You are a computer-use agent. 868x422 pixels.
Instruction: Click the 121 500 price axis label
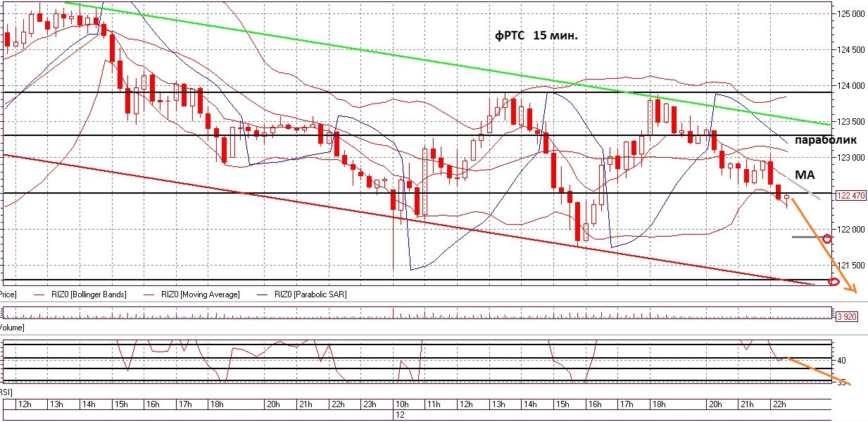pyautogui.click(x=851, y=266)
